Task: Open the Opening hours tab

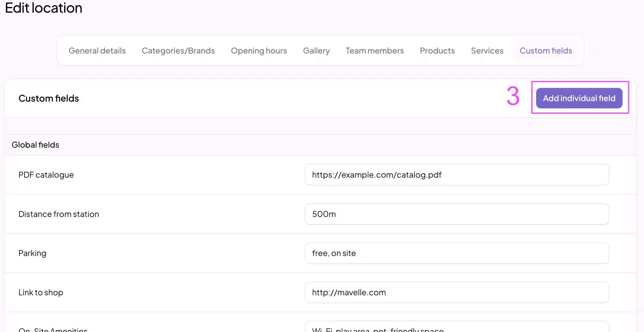Action: point(259,51)
